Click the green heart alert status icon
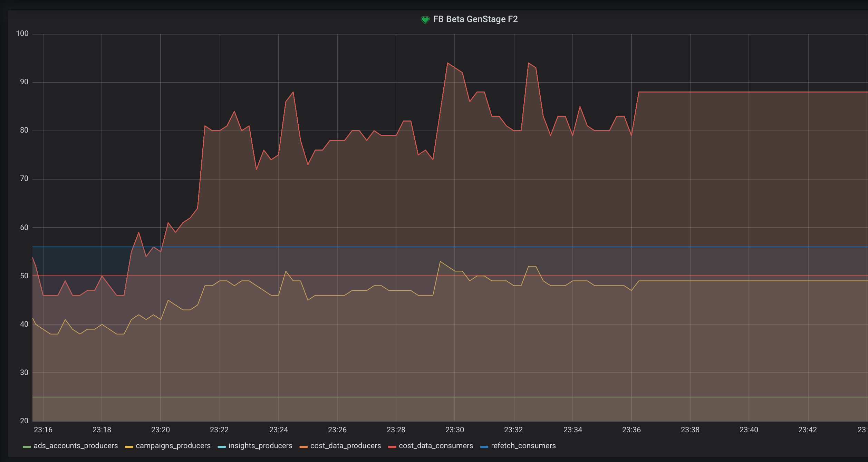 (x=425, y=20)
